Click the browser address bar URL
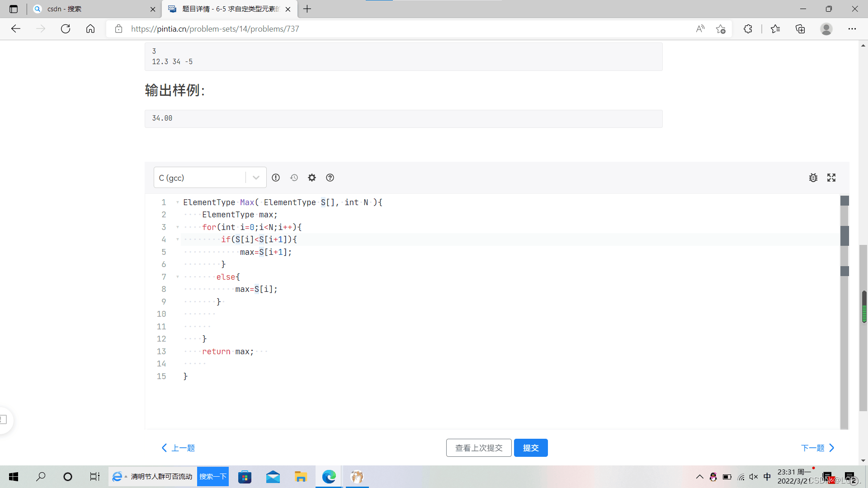 (x=215, y=28)
